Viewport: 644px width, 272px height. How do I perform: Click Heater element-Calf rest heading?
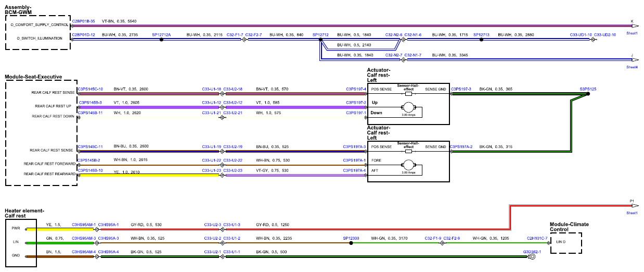[x=24, y=213]
